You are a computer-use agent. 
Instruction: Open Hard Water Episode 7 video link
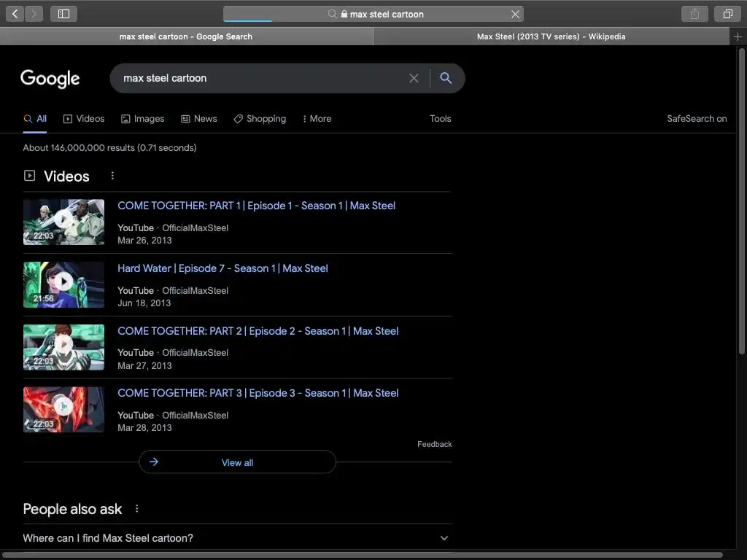[222, 268]
